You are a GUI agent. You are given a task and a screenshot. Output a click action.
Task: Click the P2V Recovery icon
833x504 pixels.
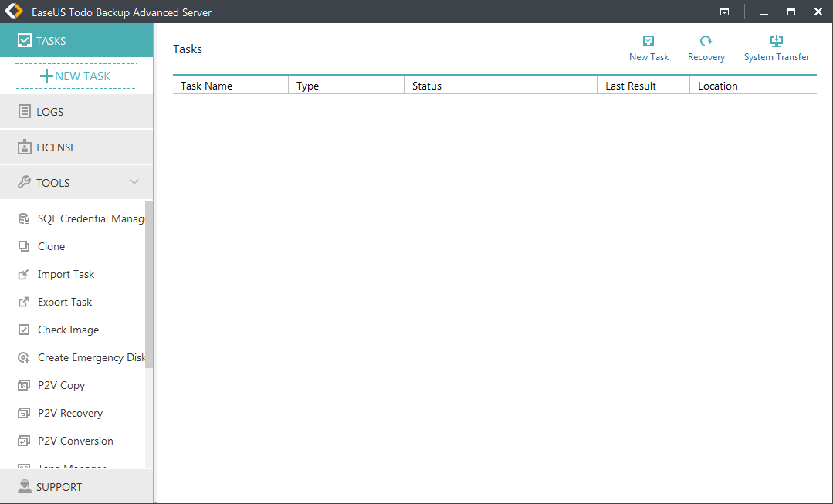24,413
